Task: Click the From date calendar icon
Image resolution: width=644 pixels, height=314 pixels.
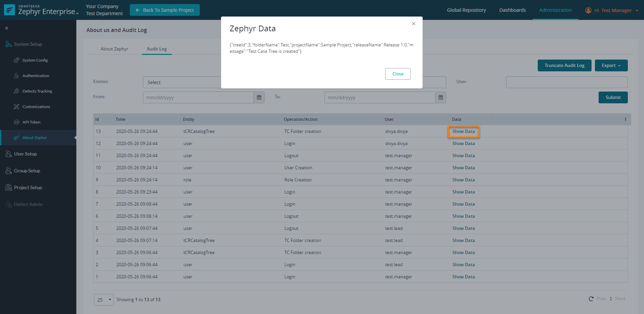Action: [259, 98]
